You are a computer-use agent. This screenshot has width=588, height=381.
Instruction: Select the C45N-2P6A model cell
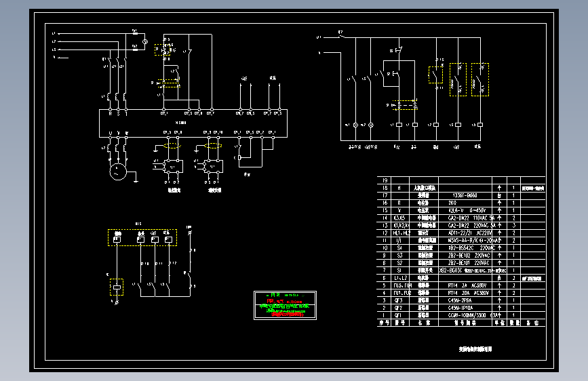coord(465,300)
